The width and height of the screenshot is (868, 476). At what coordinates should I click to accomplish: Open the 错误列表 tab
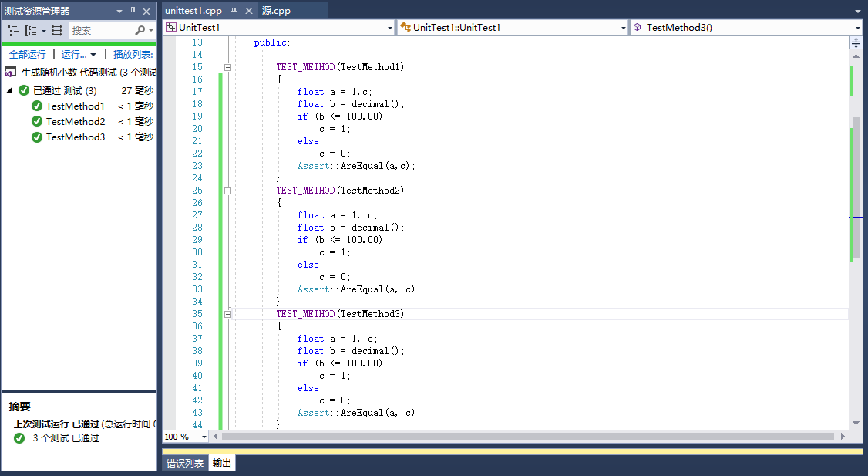point(186,463)
